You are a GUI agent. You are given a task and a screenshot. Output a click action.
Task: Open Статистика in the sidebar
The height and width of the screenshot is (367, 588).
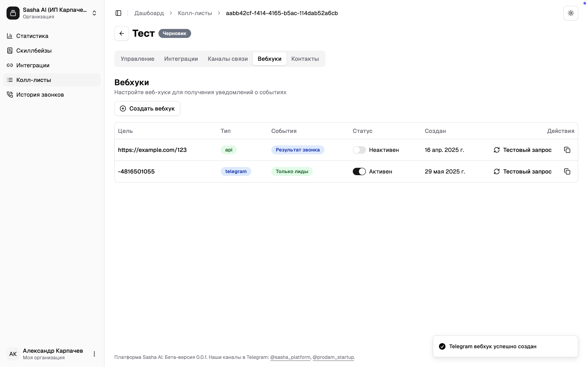click(32, 36)
